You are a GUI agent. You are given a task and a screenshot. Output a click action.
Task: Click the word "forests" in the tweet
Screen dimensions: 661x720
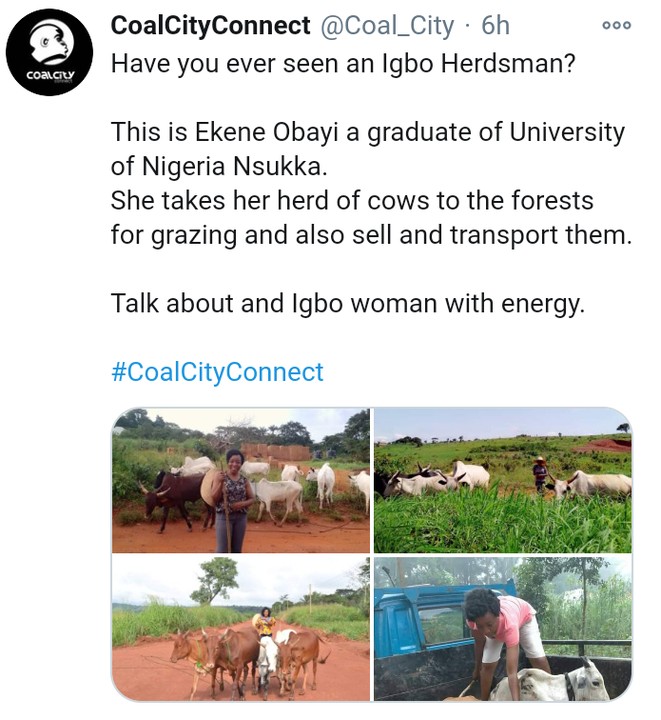pyautogui.click(x=548, y=201)
